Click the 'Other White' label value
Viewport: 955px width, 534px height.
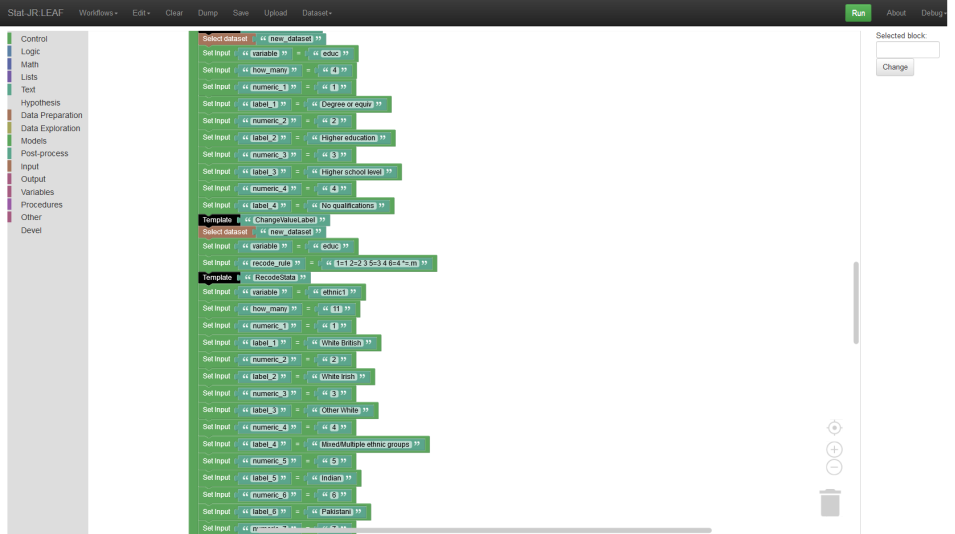(340, 410)
